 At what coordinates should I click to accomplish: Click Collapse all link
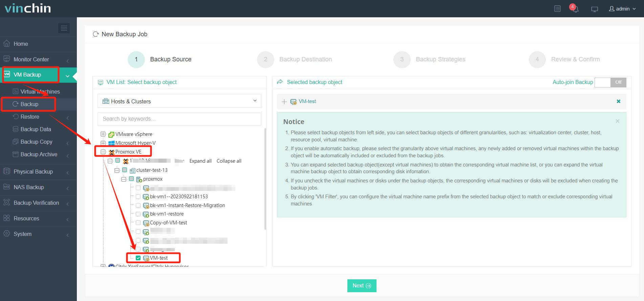[229, 161]
